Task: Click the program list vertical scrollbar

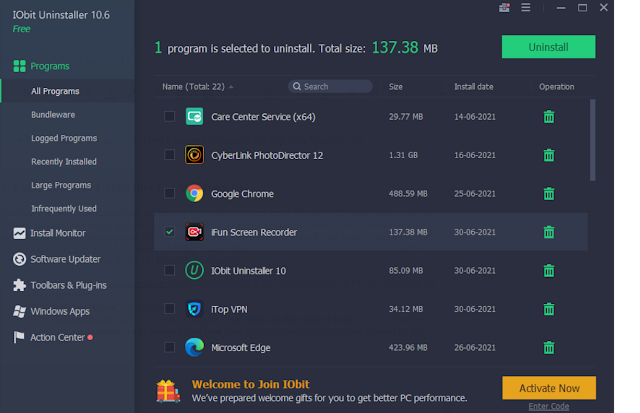Action: pos(593,140)
